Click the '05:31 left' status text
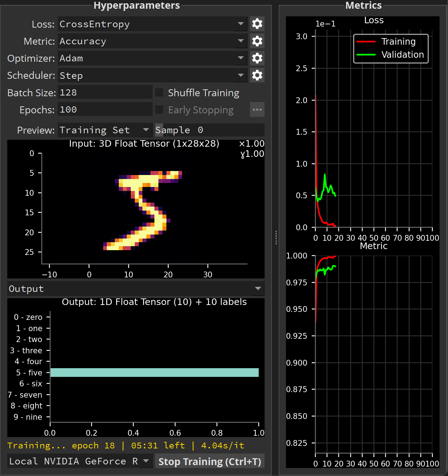 158,446
